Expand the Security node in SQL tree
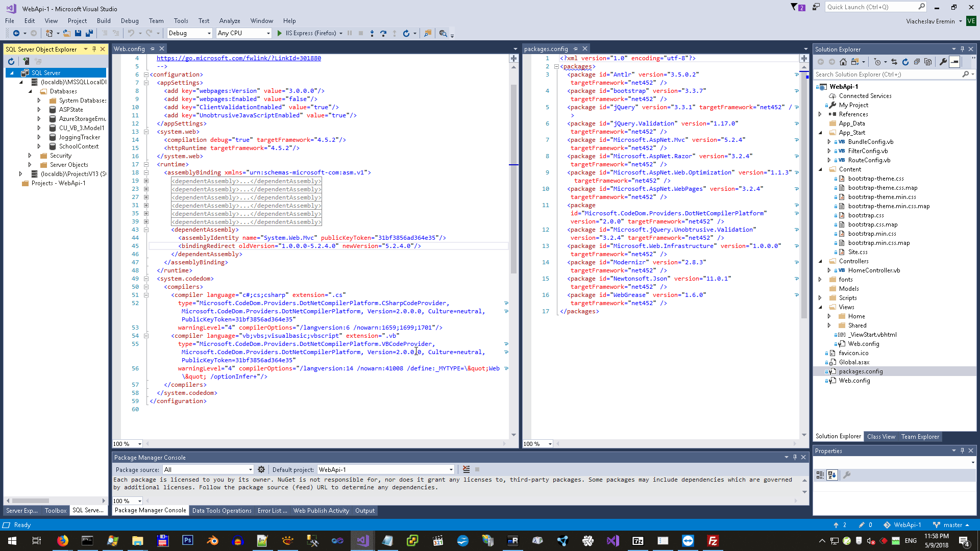 click(x=30, y=156)
